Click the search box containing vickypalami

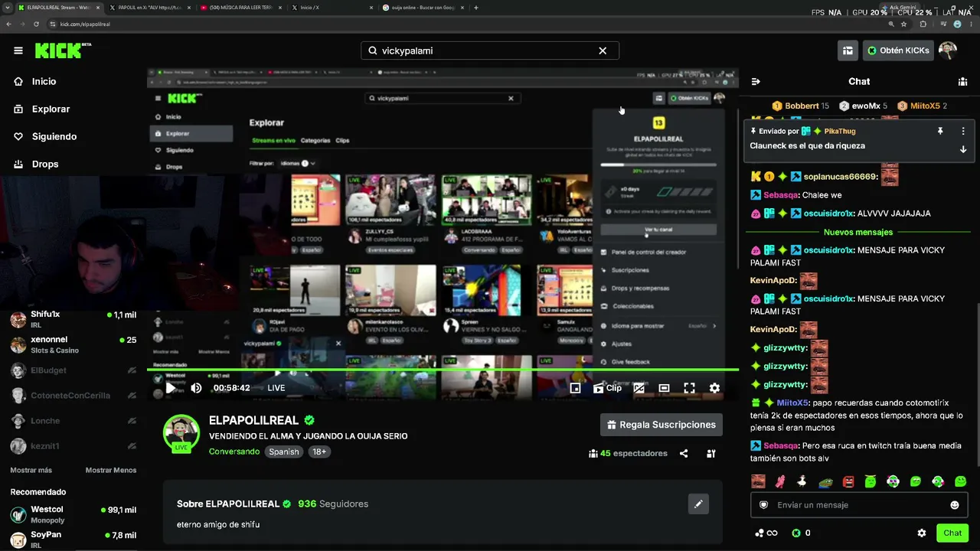coord(490,51)
